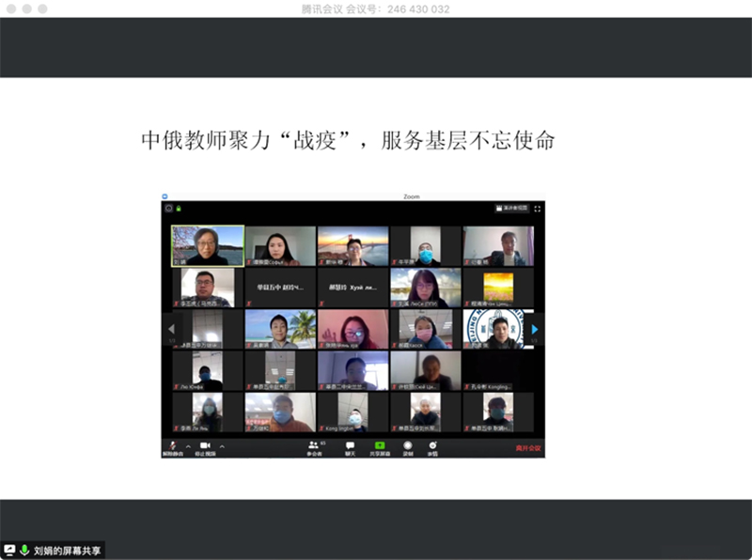Open the Participants panel
This screenshot has width=752, height=560.
(x=314, y=446)
